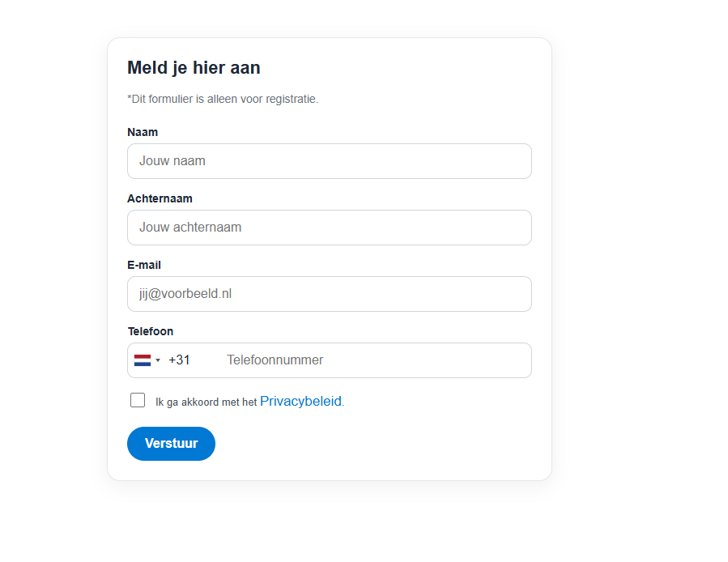This screenshot has width=728, height=562.
Task: Tick the privacy agreement checkbox
Action: point(138,400)
